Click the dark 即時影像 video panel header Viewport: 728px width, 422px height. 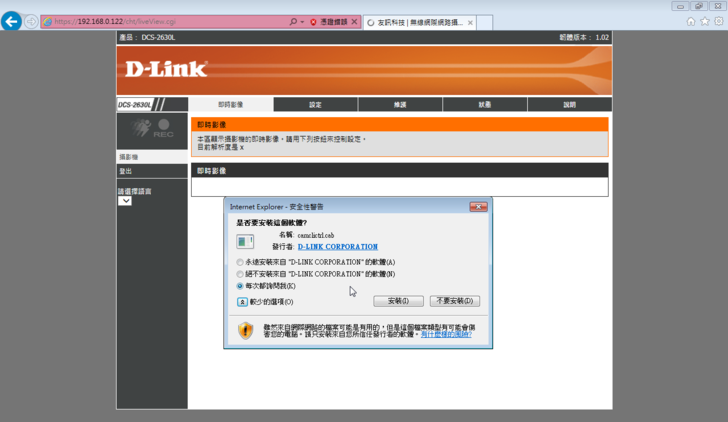[400, 171]
